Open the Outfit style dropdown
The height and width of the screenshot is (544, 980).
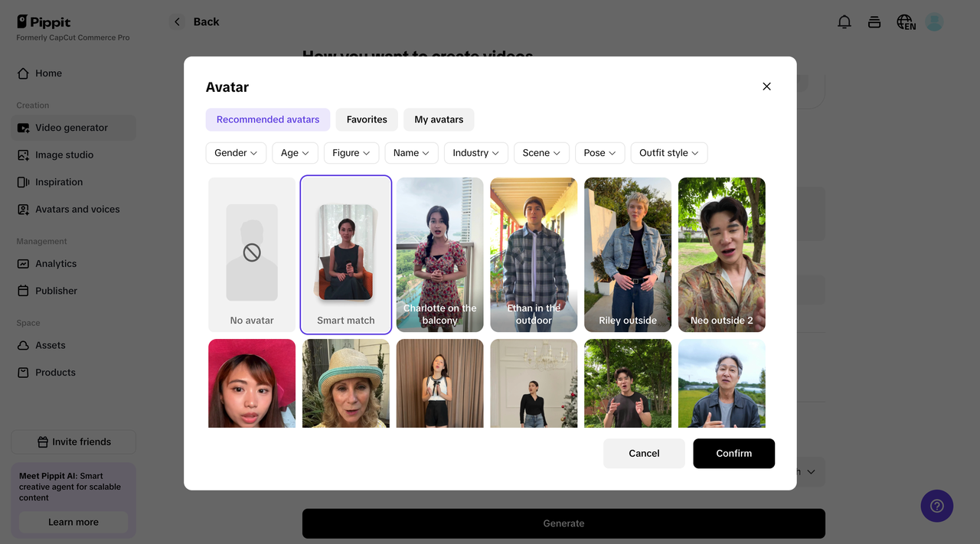click(668, 153)
